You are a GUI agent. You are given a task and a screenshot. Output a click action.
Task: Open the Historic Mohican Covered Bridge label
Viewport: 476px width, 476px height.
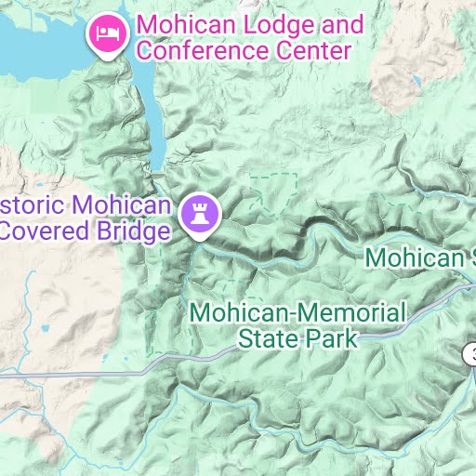[x=86, y=218]
